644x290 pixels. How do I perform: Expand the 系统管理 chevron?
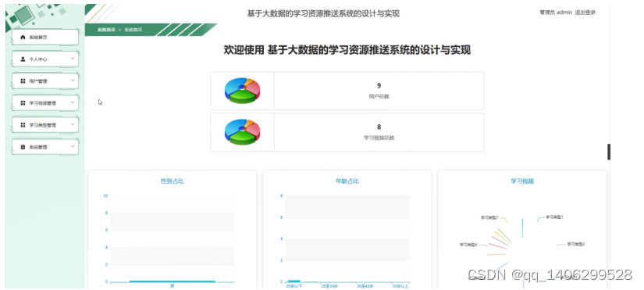[x=73, y=146]
